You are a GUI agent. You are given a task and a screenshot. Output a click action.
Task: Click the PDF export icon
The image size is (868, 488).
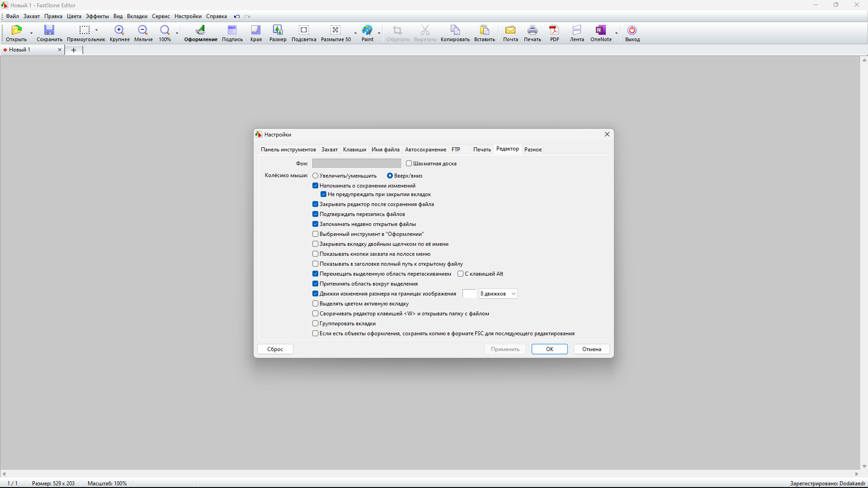tap(554, 31)
